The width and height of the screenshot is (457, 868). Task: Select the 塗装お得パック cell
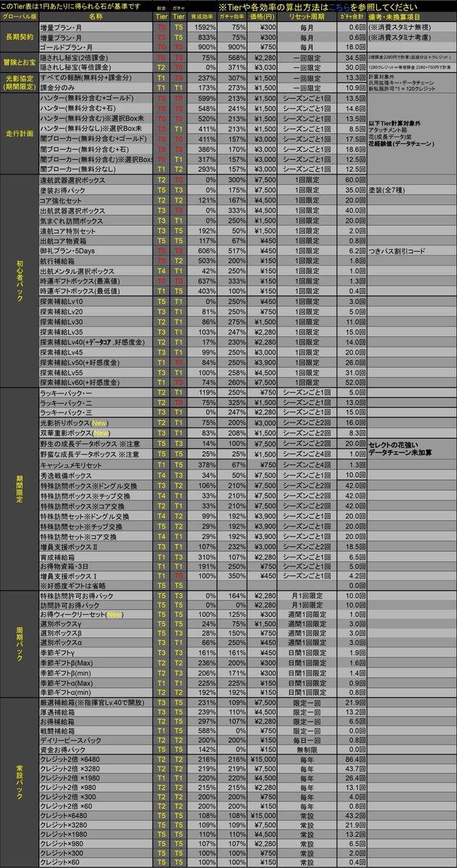click(x=95, y=189)
